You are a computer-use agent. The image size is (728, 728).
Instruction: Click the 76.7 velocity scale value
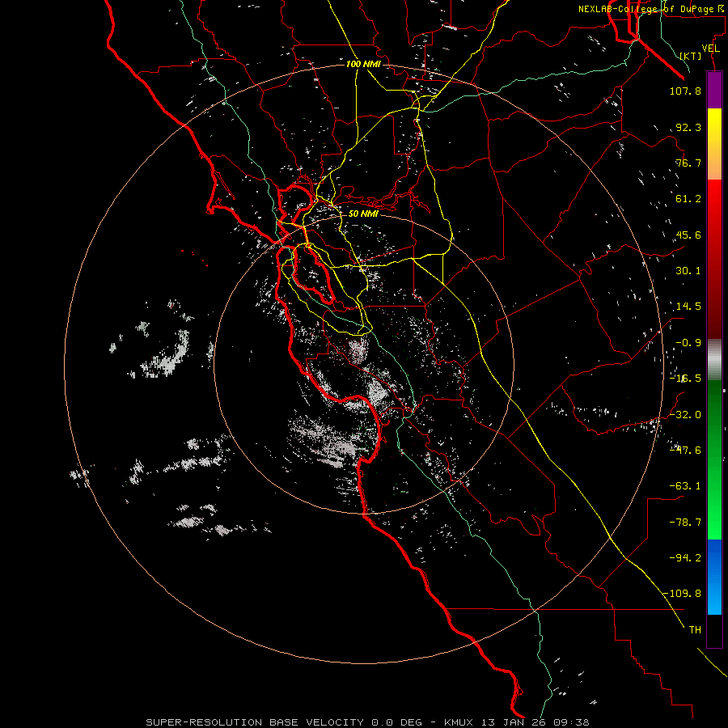coord(688,163)
